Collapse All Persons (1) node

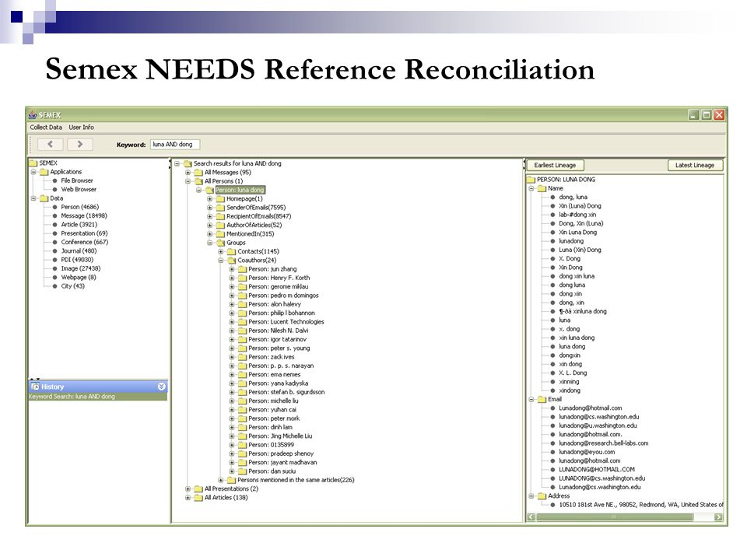pos(188,181)
